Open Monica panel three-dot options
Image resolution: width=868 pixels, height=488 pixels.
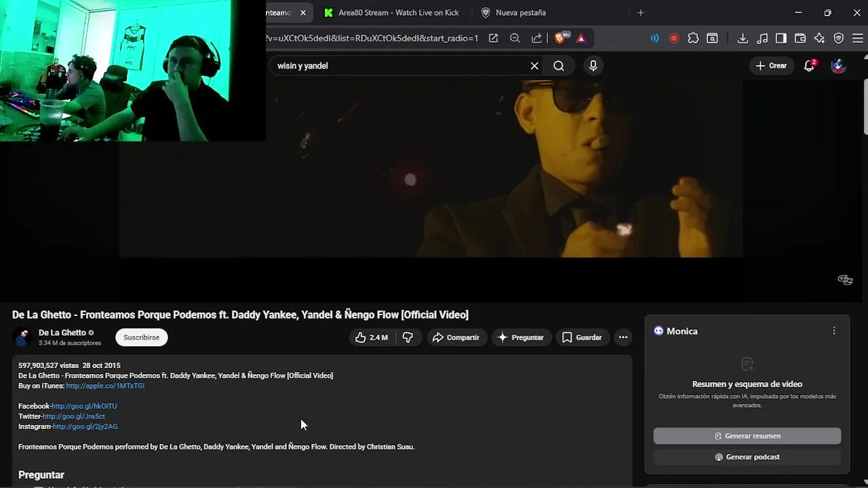tap(834, 331)
